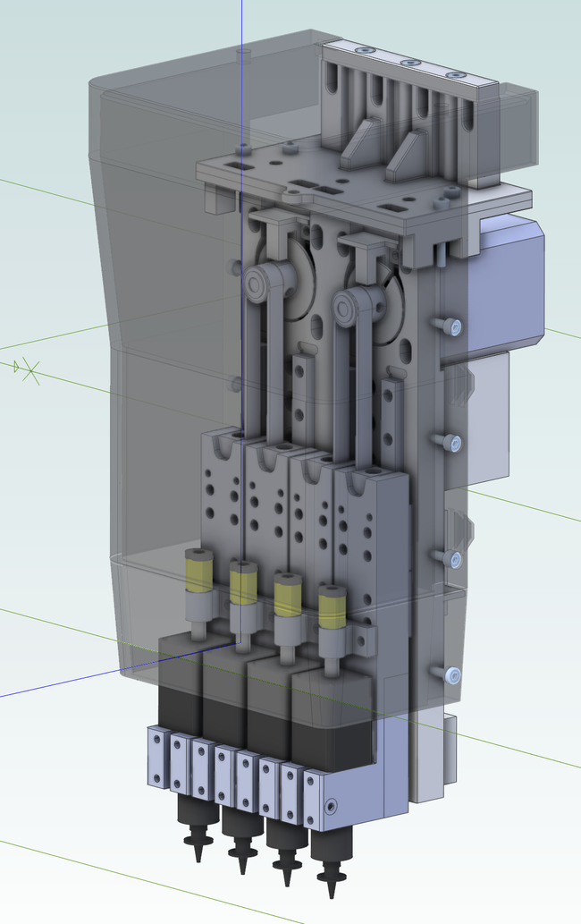Pick the left triangular gusset on top bracket
The image size is (581, 924).
pyautogui.click(x=359, y=143)
